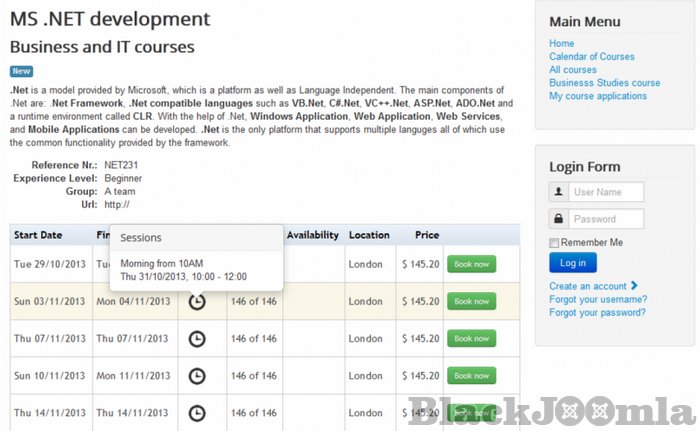Viewport: 700px width, 431px height.
Task: Click the clock icon in Sun 03/11/2013 row
Action: pos(197,301)
